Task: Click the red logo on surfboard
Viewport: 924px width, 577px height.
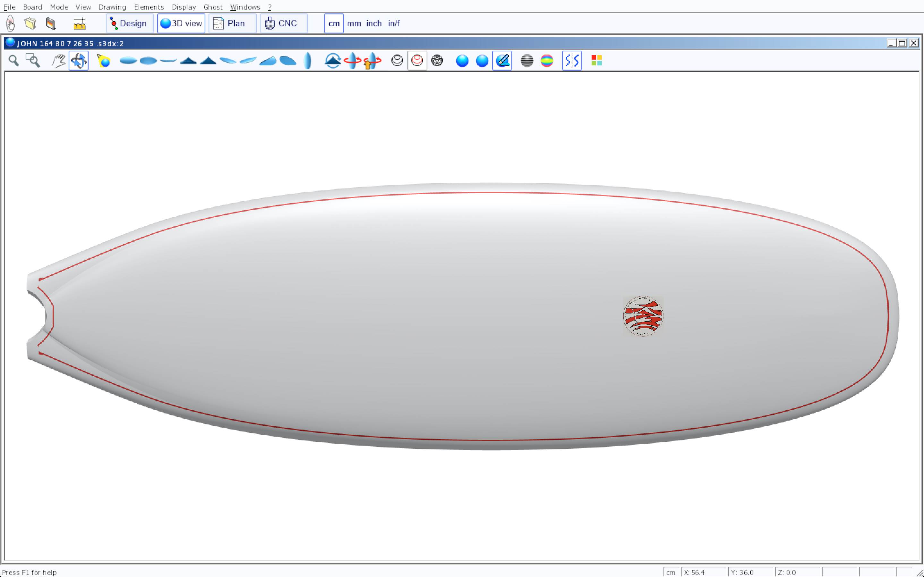Action: (643, 316)
